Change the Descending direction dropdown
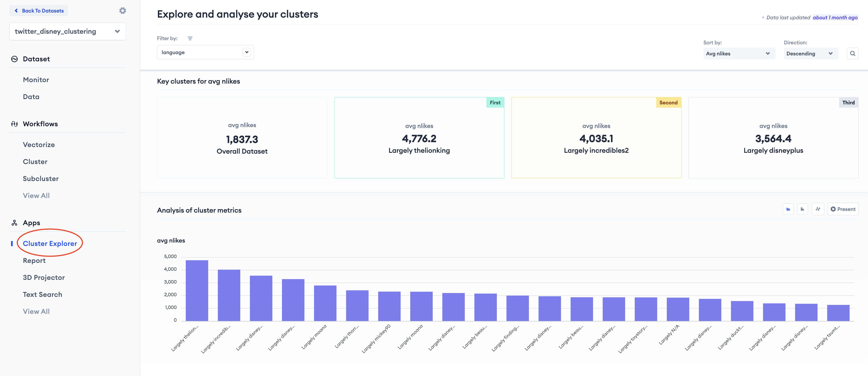Viewport: 868px width, 376px height. 810,53
